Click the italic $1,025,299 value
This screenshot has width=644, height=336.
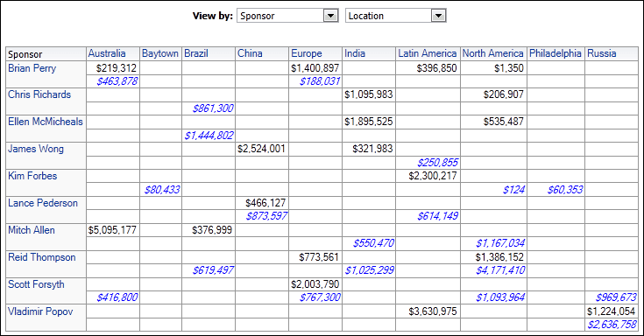tap(369, 270)
